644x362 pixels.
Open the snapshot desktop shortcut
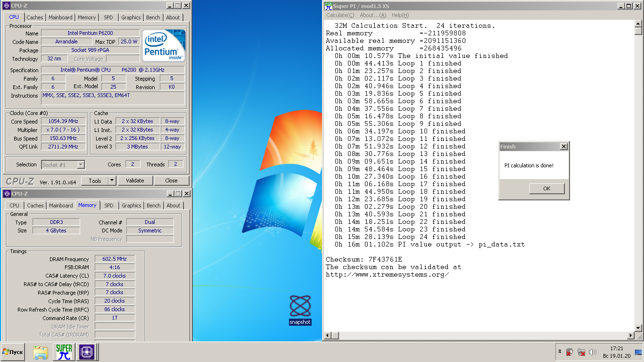point(300,310)
